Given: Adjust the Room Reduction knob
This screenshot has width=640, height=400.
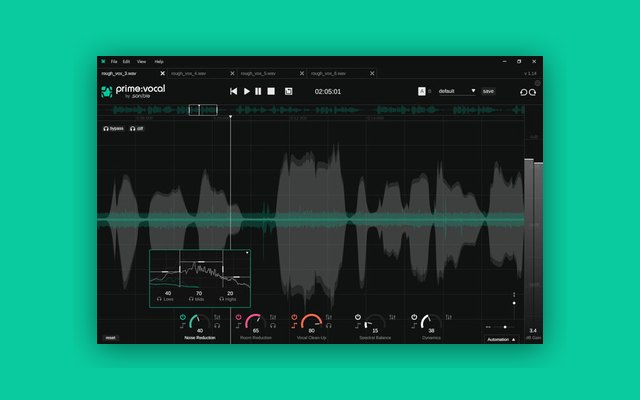Looking at the screenshot, I should pos(256,321).
